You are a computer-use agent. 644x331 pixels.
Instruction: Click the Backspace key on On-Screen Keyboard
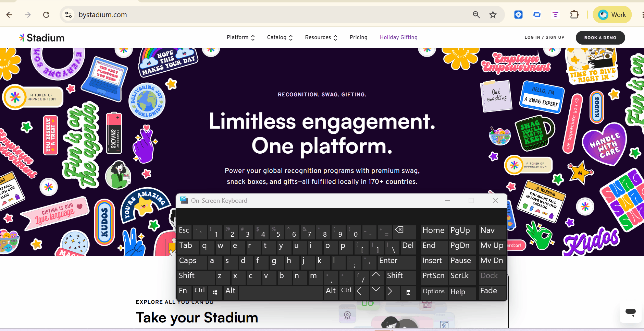pyautogui.click(x=405, y=232)
